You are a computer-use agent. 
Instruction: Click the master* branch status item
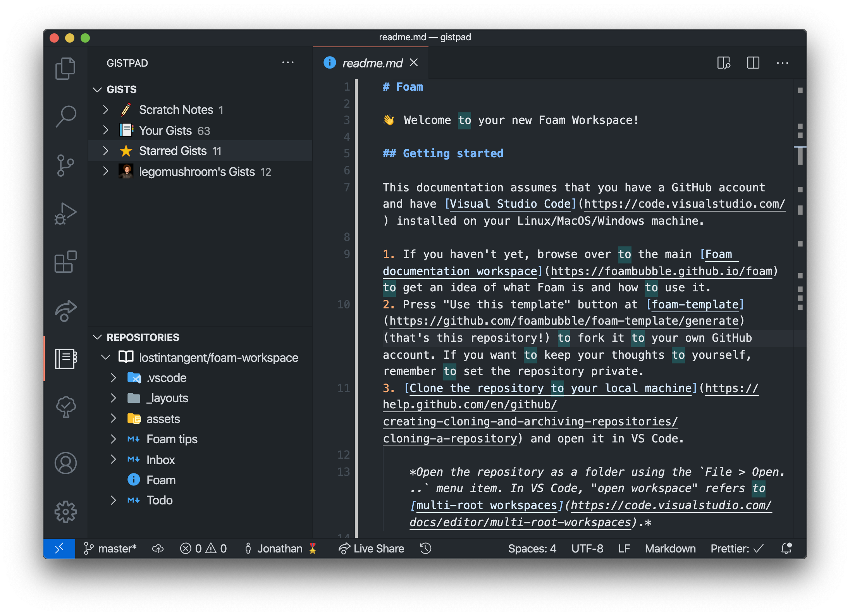tap(110, 549)
